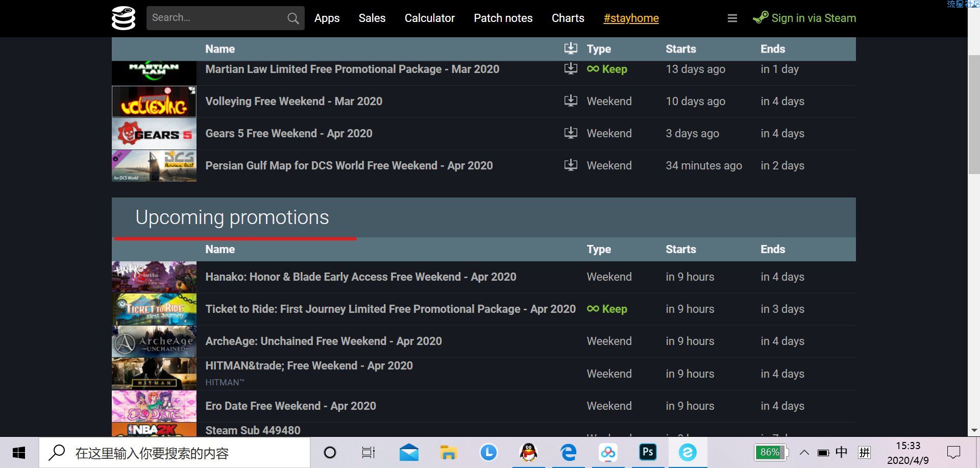Screen dimensions: 980x468
Task: Open Gears 5 Free Weekend link
Action: [x=289, y=133]
